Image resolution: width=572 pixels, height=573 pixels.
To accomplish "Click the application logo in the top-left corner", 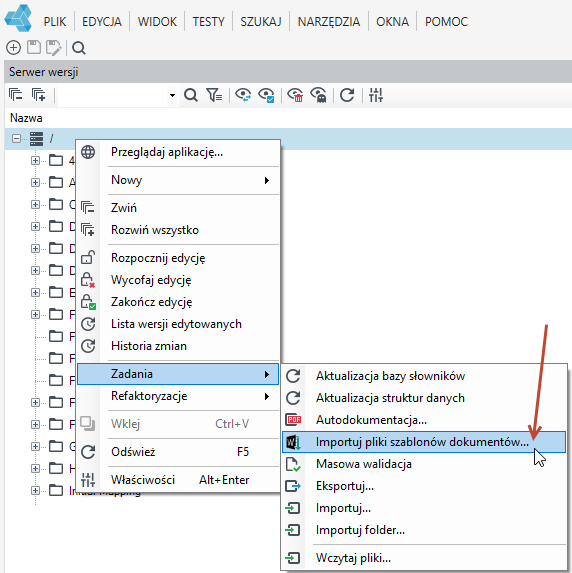I will (18, 18).
